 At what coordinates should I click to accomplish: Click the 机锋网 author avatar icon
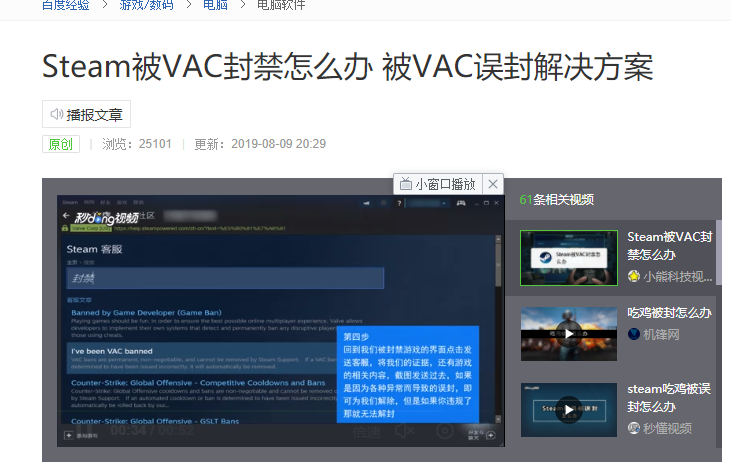634,334
